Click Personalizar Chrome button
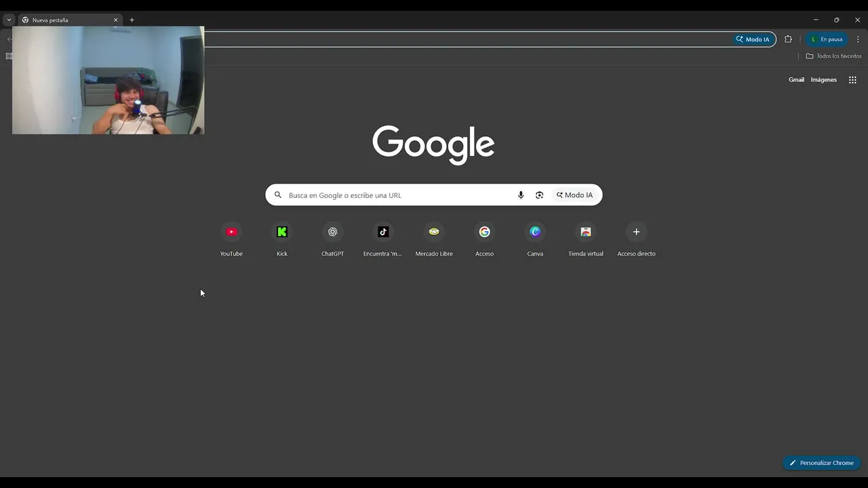Screen dimensions: 868x488 tap(821, 463)
